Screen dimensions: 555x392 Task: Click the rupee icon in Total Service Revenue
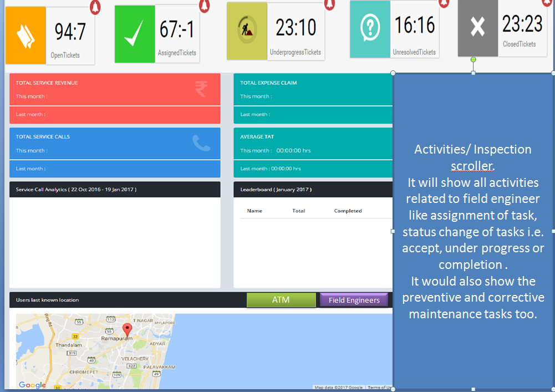pyautogui.click(x=201, y=89)
